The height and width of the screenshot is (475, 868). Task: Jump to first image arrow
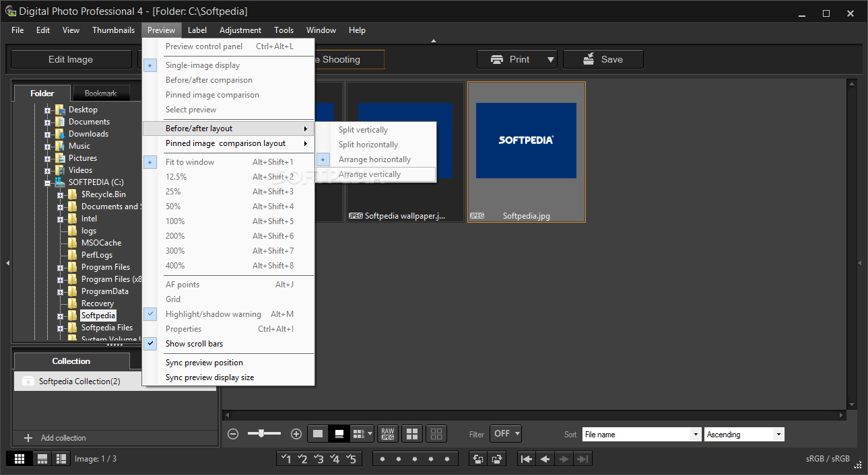point(527,459)
